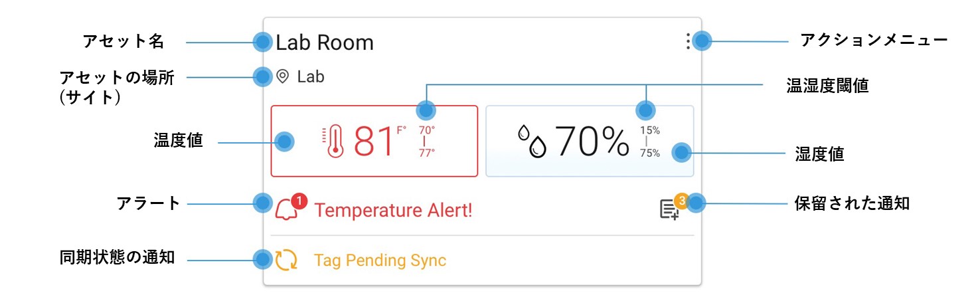
Task: Click the humidity water drops icon
Action: coord(532,141)
